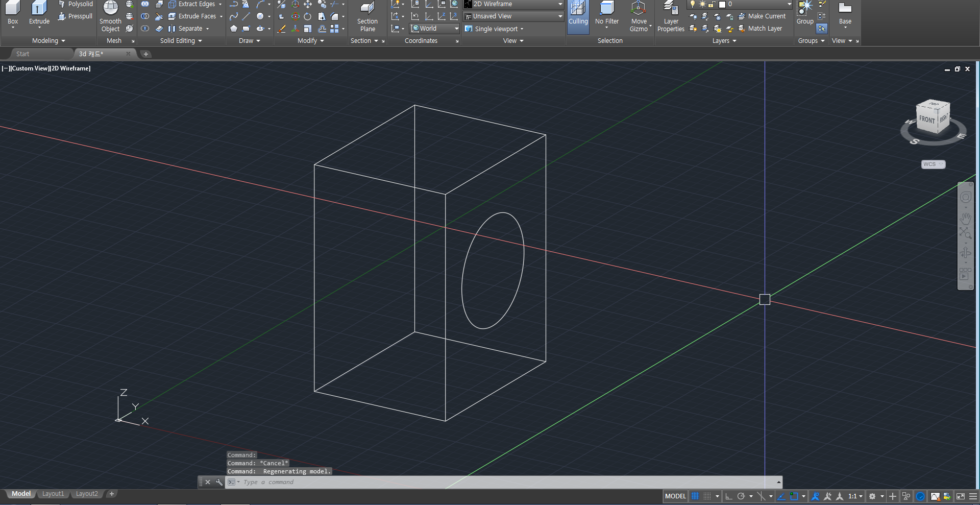
Task: Select the Separate solid tool
Action: 188,29
